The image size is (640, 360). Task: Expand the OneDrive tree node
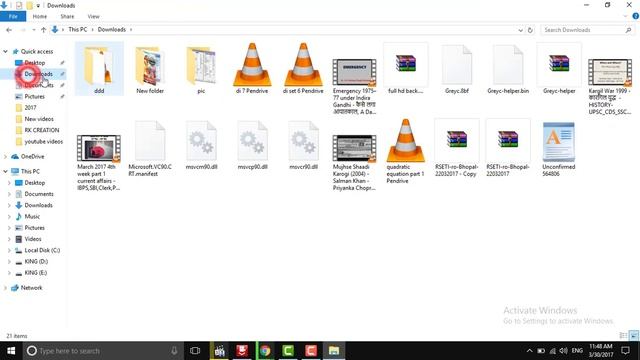(5, 157)
